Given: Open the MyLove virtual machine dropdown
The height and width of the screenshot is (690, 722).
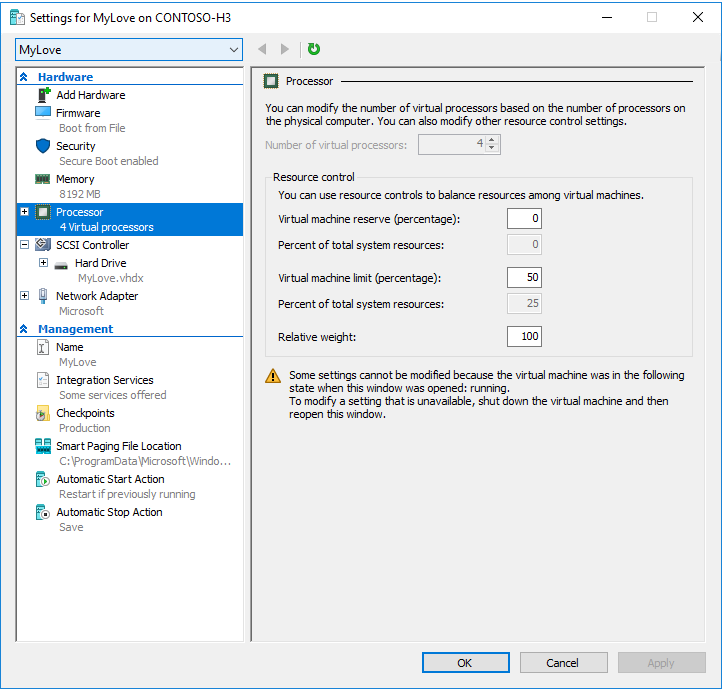Looking at the screenshot, I should pos(129,49).
